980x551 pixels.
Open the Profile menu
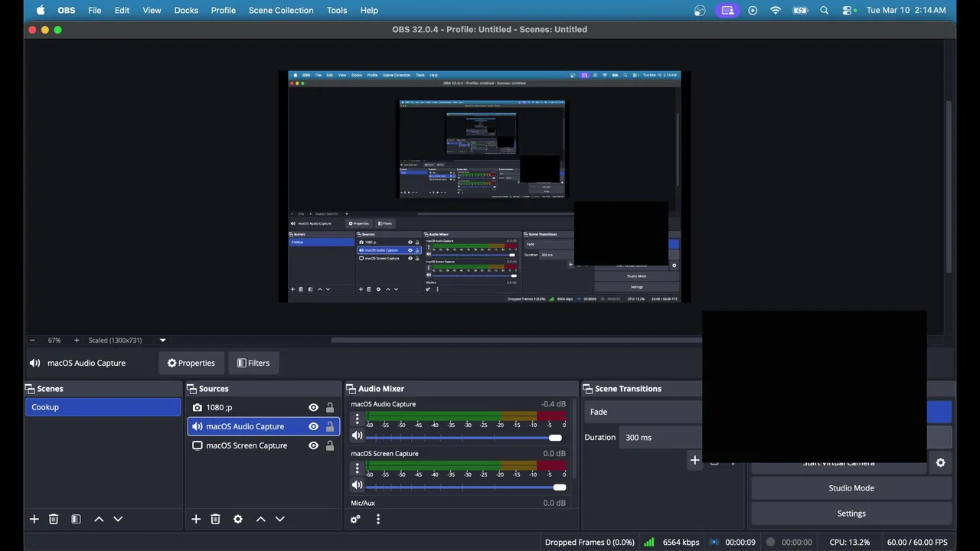(224, 10)
